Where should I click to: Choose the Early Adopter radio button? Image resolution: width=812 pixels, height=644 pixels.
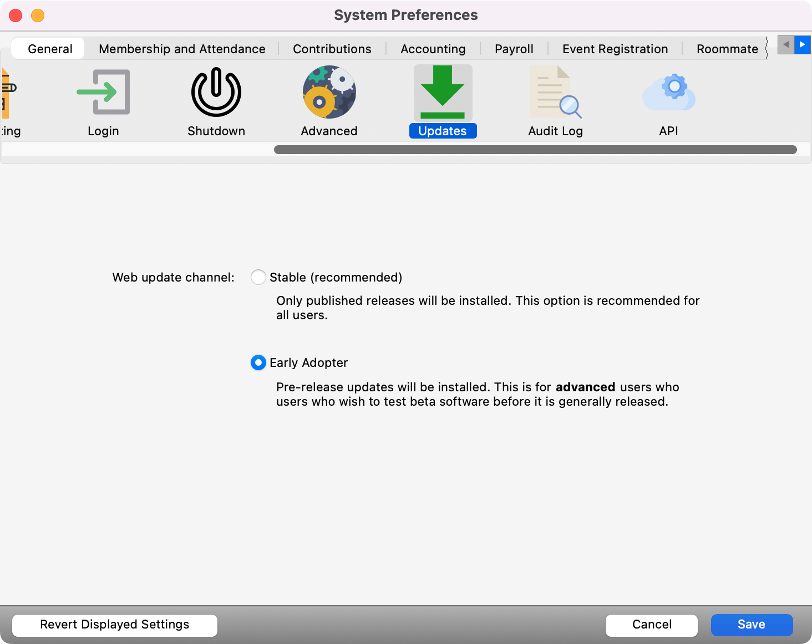coord(258,362)
